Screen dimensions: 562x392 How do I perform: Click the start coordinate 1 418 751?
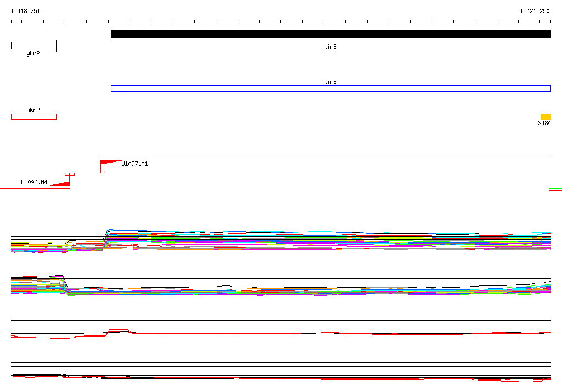coord(25,11)
